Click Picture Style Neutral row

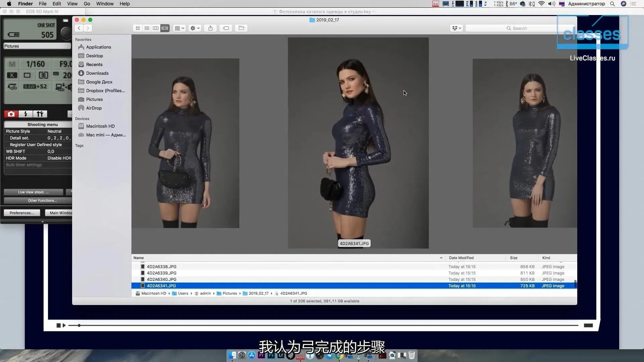(x=38, y=131)
